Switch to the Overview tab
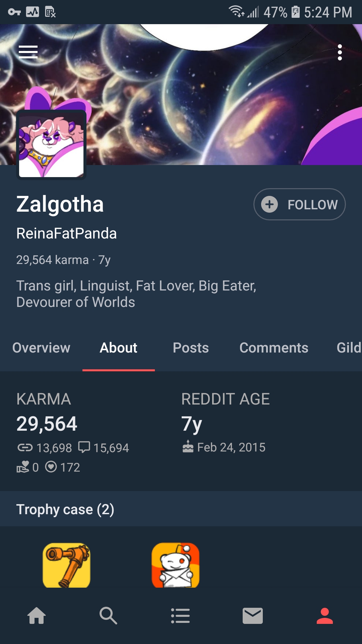Image resolution: width=362 pixels, height=644 pixels. pyautogui.click(x=41, y=348)
